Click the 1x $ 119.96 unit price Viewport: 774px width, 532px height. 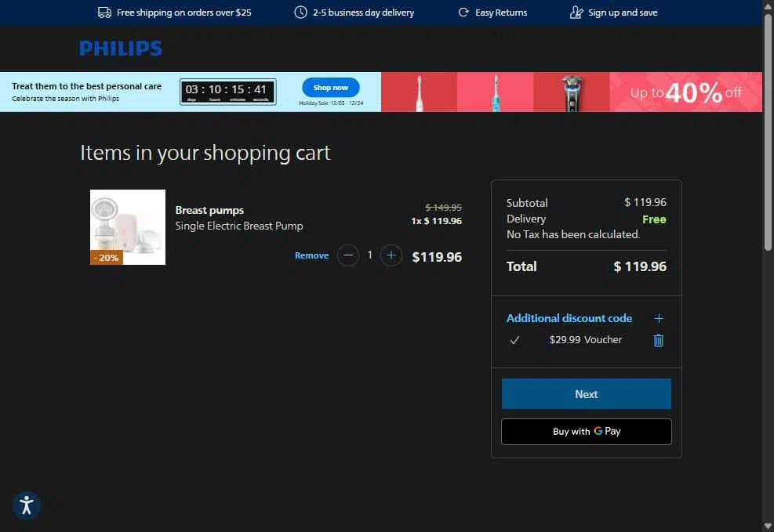[436, 222]
